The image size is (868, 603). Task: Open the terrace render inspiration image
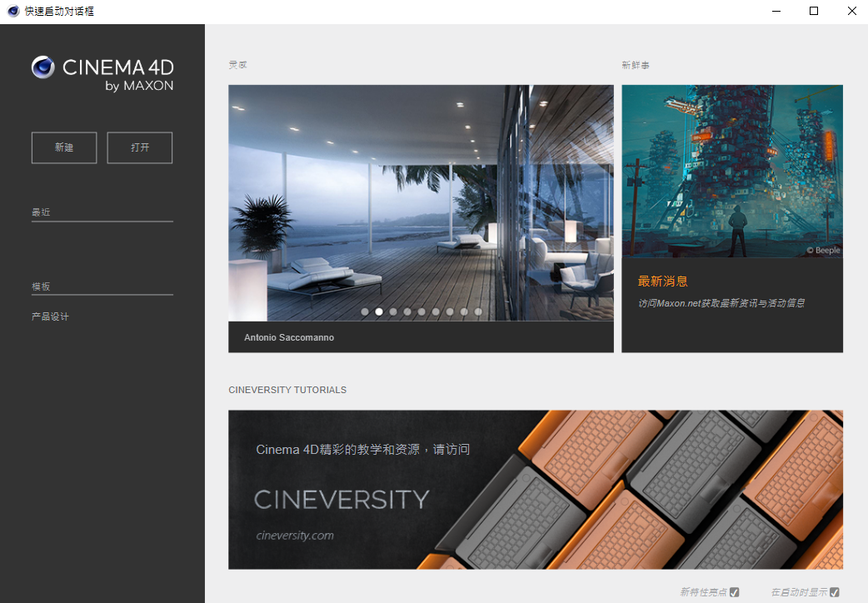421,202
